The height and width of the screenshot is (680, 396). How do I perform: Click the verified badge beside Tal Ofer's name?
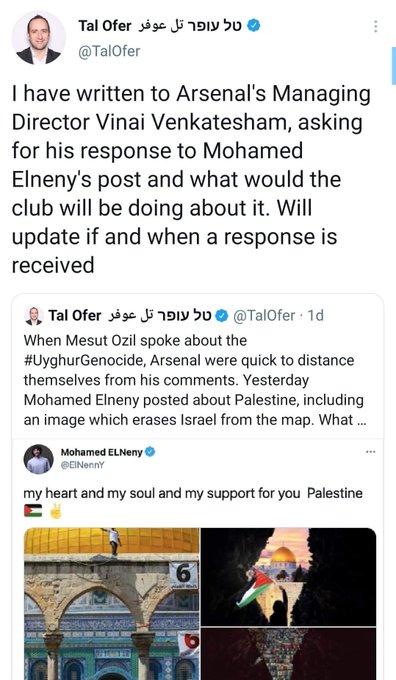click(254, 26)
